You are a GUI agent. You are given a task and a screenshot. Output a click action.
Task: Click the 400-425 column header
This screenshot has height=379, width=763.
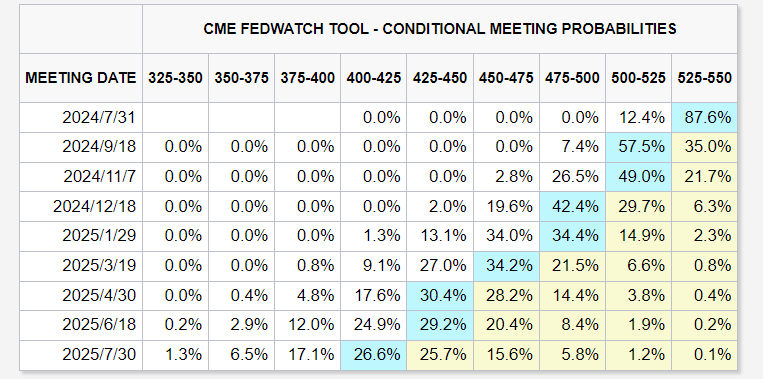pos(373,78)
